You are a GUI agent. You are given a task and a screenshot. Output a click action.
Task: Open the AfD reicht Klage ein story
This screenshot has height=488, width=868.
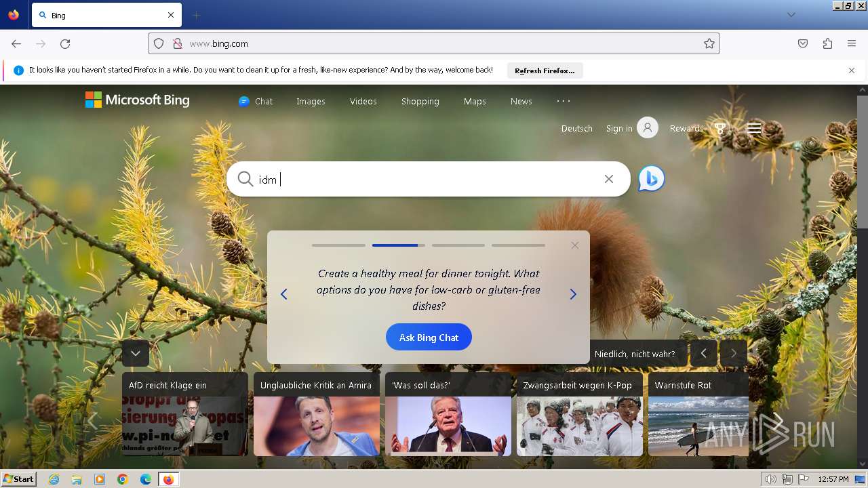[185, 414]
